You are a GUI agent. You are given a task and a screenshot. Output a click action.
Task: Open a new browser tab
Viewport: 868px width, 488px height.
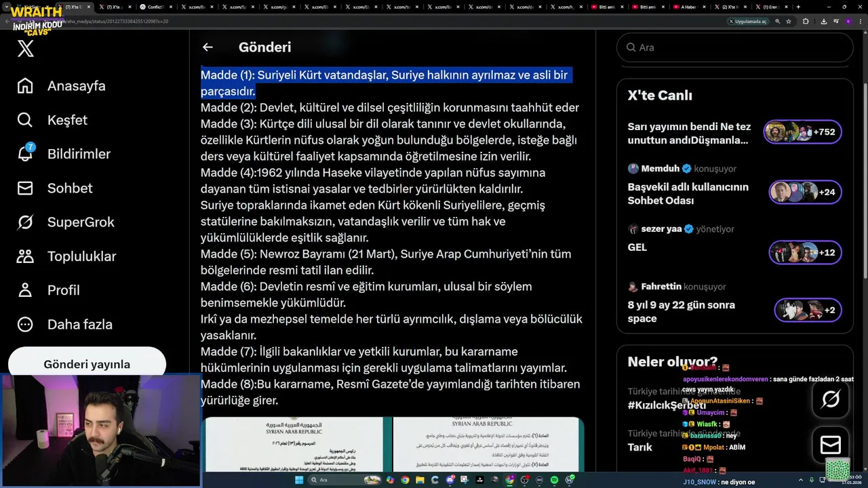(x=799, y=7)
